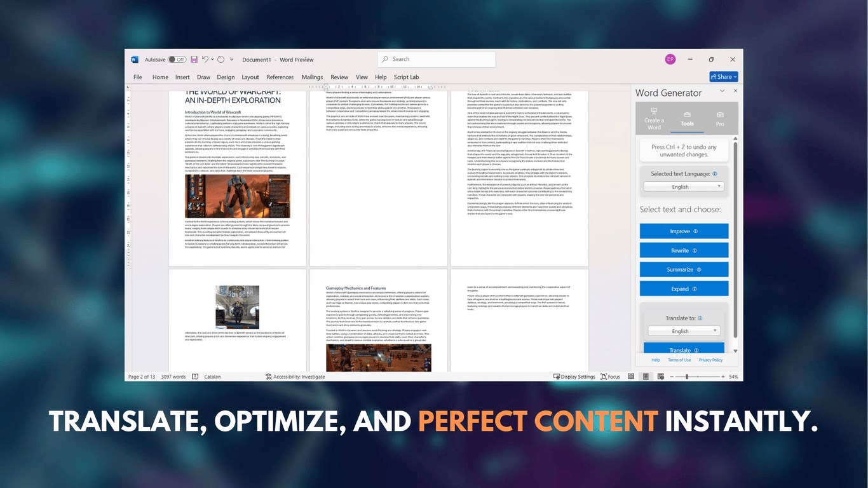The height and width of the screenshot is (488, 868).
Task: Undo the last action
Action: [x=205, y=59]
